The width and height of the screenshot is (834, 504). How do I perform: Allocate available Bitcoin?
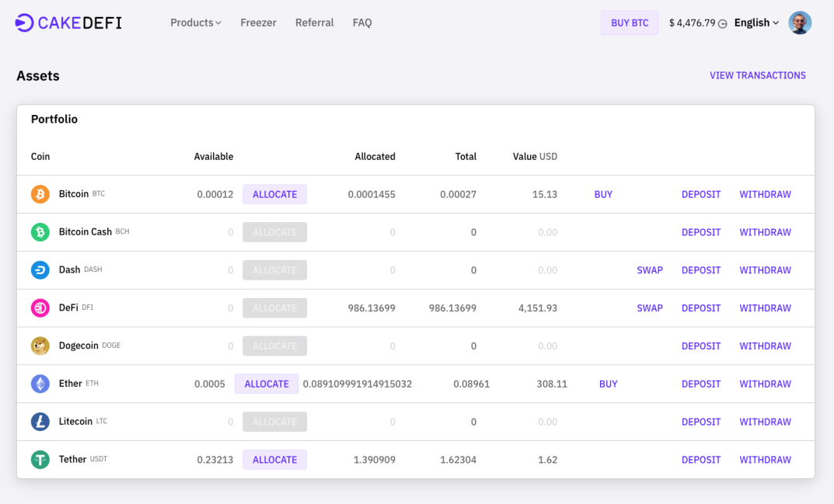275,194
